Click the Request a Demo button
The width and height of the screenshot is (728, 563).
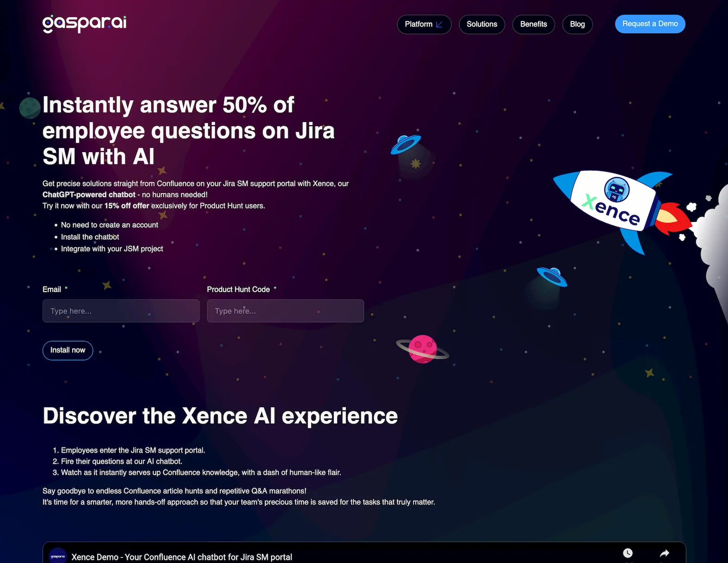coord(650,24)
